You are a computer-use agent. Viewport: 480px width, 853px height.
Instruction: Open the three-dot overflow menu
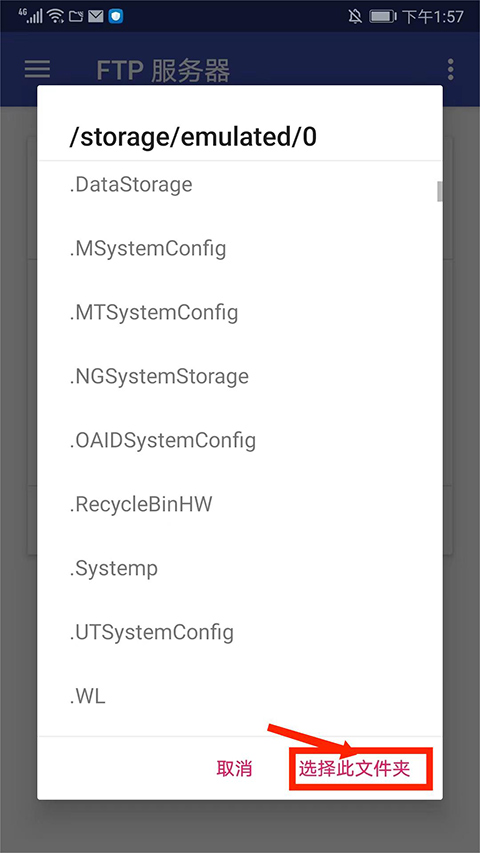coord(450,70)
